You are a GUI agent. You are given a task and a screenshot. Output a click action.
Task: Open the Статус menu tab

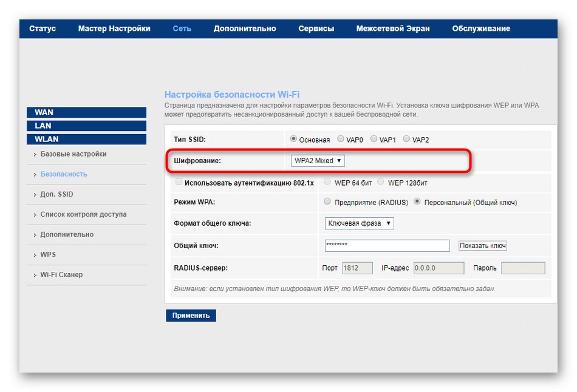(x=42, y=28)
